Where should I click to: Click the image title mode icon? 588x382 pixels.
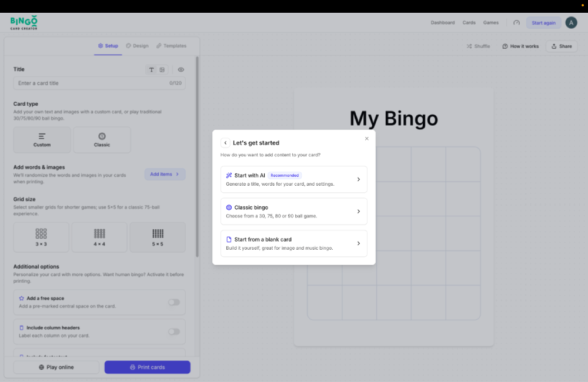[x=162, y=70]
